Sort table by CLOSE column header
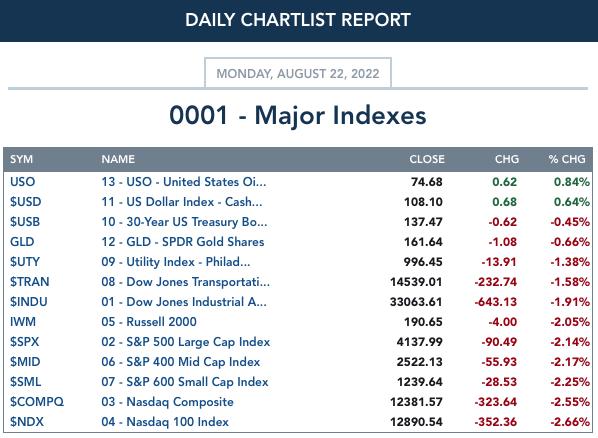 427,159
